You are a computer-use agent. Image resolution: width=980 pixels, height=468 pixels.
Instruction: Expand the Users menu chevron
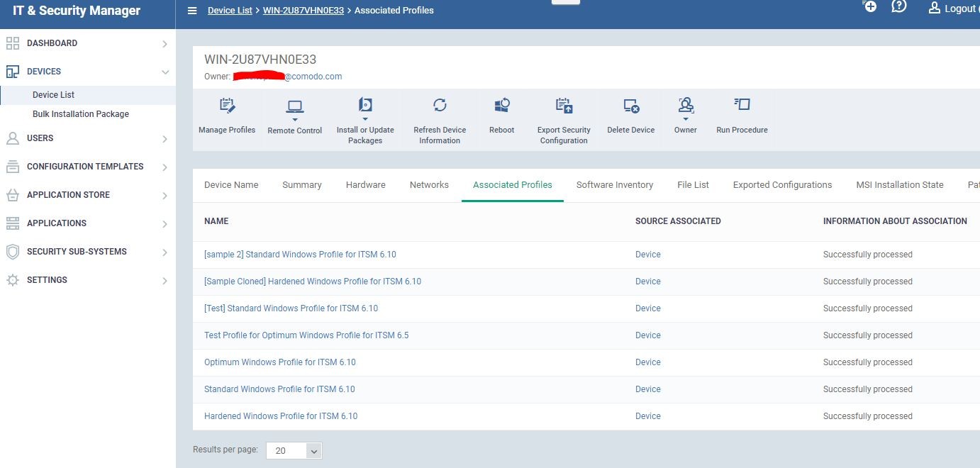pyautogui.click(x=165, y=139)
